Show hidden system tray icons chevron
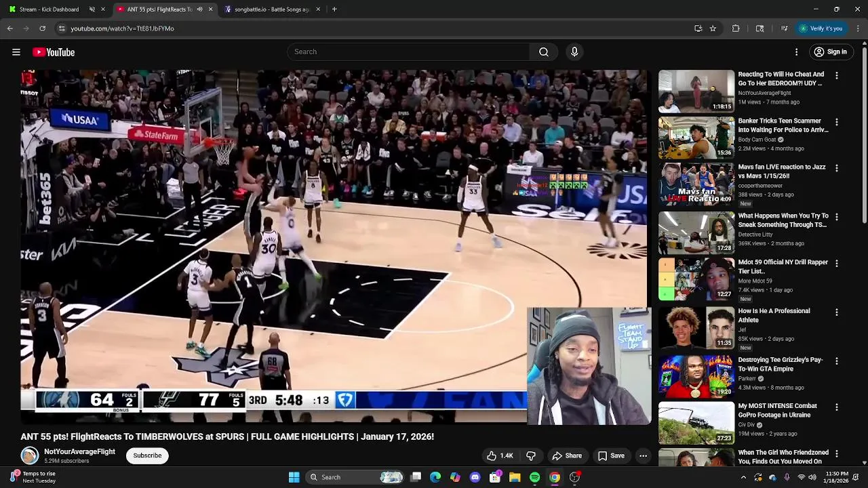The height and width of the screenshot is (488, 868). 743,477
